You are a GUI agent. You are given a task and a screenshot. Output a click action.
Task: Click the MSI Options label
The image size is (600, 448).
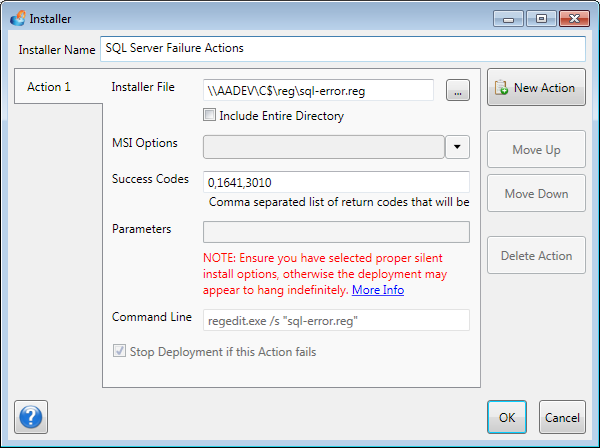coord(145,143)
